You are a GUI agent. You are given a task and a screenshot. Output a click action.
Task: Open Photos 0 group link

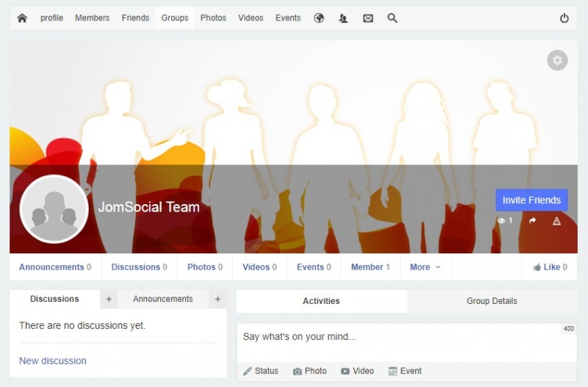[x=205, y=267]
